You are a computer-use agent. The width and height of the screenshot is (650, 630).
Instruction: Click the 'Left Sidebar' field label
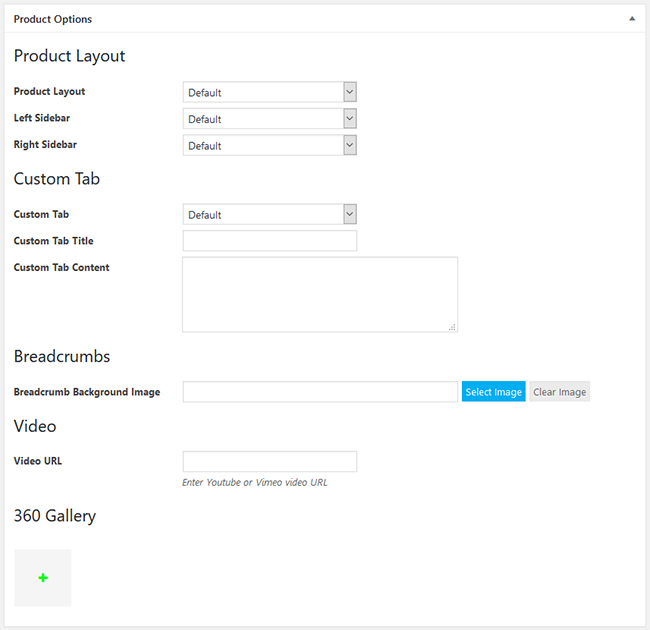click(x=42, y=118)
